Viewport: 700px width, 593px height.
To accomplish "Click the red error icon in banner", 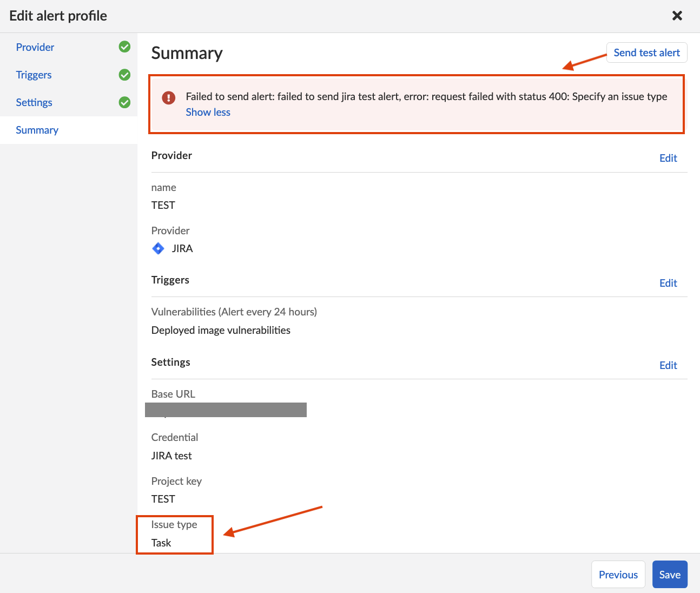I will [169, 97].
